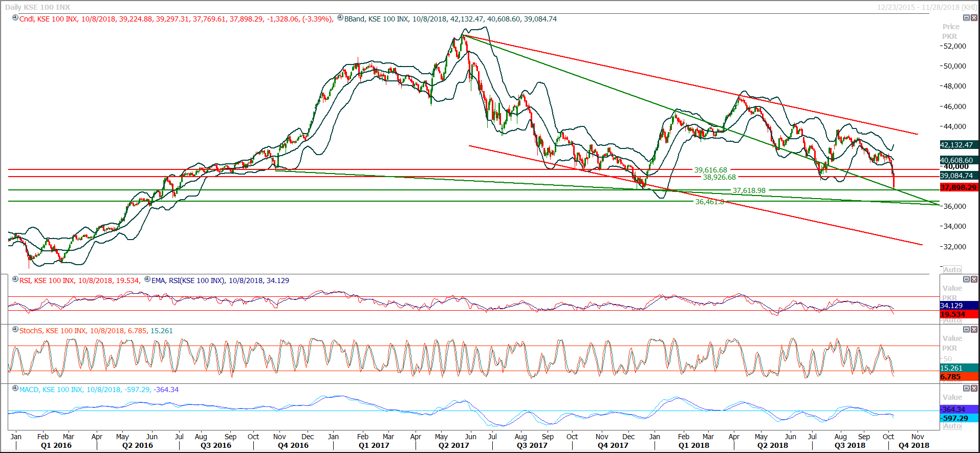
Task: Click the Q4 2016 quarter label
Action: coord(293,445)
